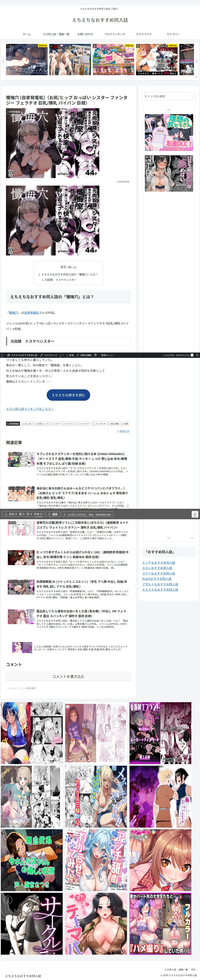Open エロい同人誌ランキングはこちら！ link
200x980 pixels.
[30, 409]
